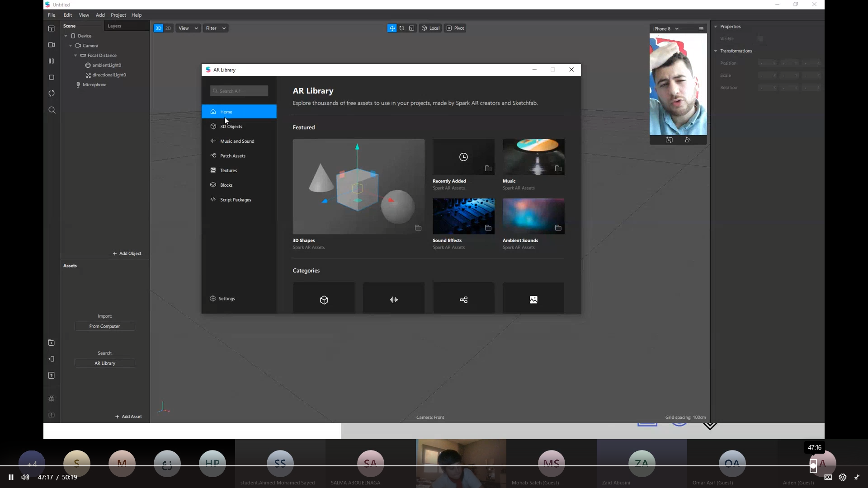Collapse the Properties section
This screenshot has width=868, height=488.
click(x=716, y=27)
